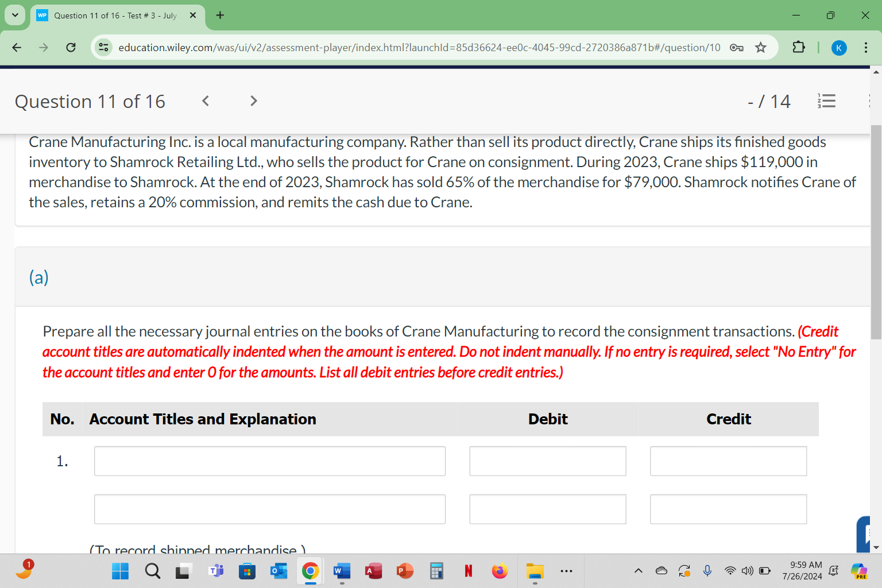
Task: Click the Debit amount field for entry 1
Action: [547, 461]
